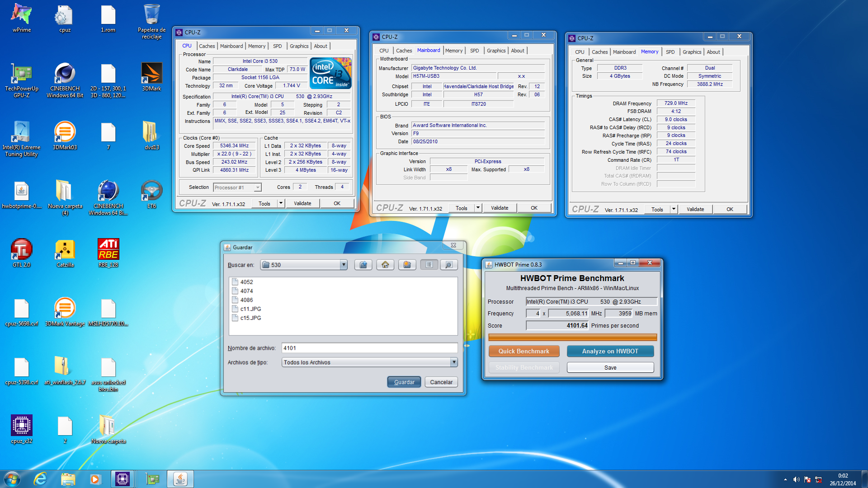Open Windows Start menu
This screenshot has width=868, height=488.
(12, 479)
